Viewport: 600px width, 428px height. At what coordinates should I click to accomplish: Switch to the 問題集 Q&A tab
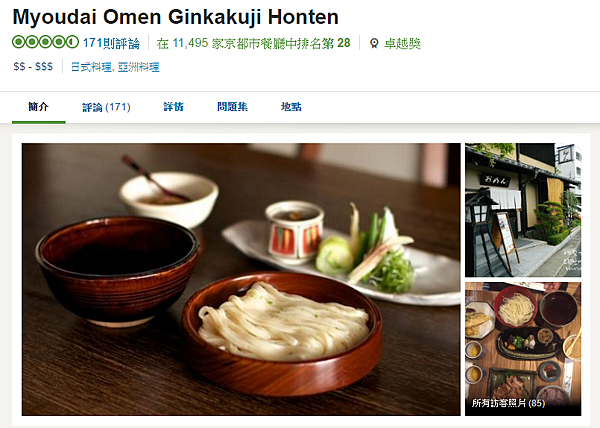click(232, 107)
